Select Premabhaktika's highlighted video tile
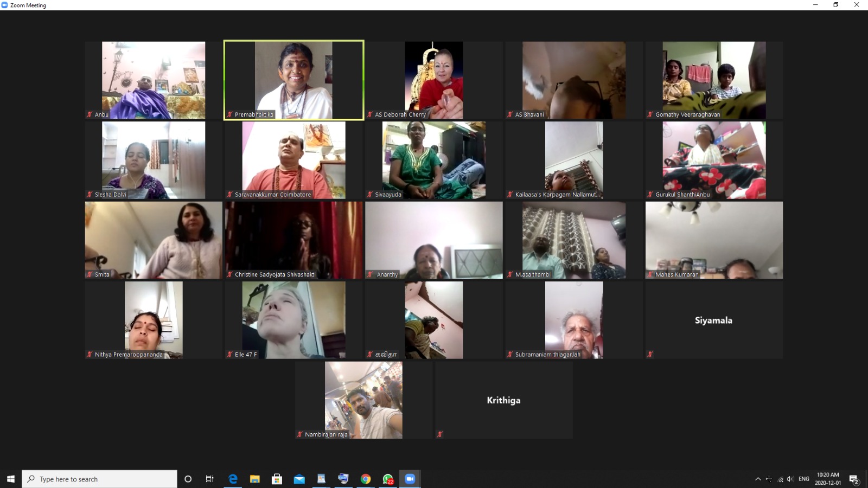Screen dimensions: 868x488 [293, 80]
